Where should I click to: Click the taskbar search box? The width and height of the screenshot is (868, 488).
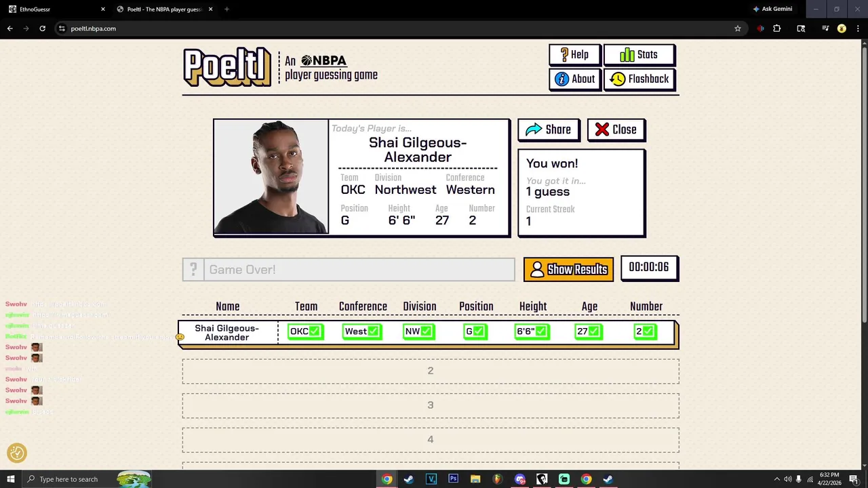(x=88, y=479)
